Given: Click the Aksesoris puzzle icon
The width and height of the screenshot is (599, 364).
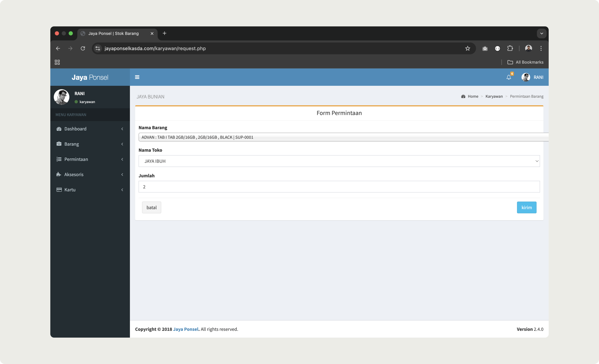Looking at the screenshot, I should point(59,174).
